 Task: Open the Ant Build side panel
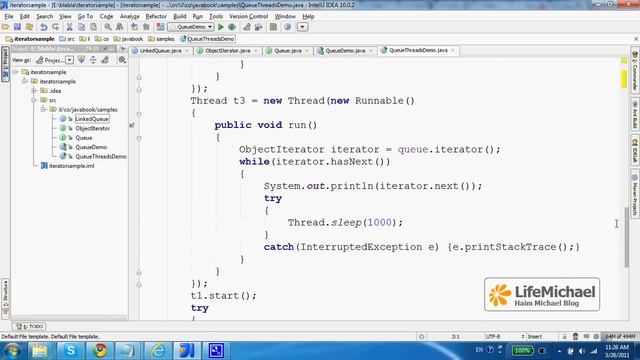(x=635, y=114)
